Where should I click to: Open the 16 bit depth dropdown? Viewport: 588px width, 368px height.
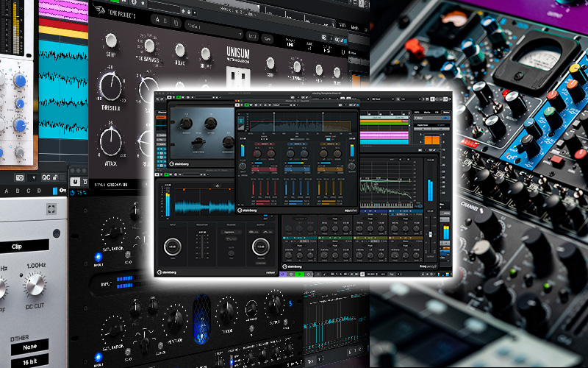29,362
